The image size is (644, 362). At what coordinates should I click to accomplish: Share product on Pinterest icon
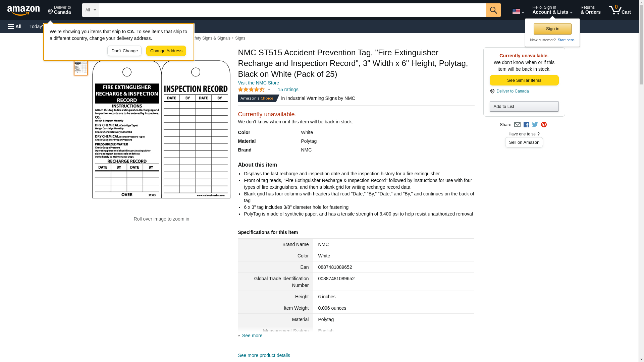point(544,125)
